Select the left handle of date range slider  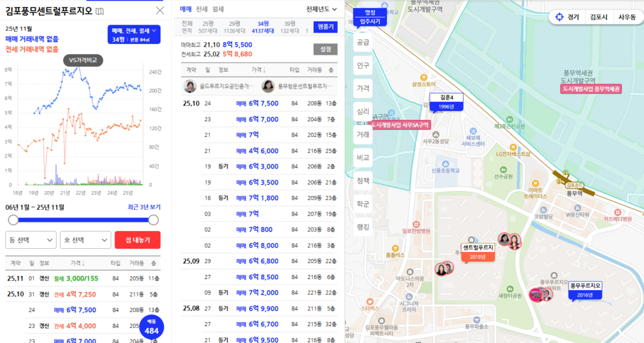(13, 220)
